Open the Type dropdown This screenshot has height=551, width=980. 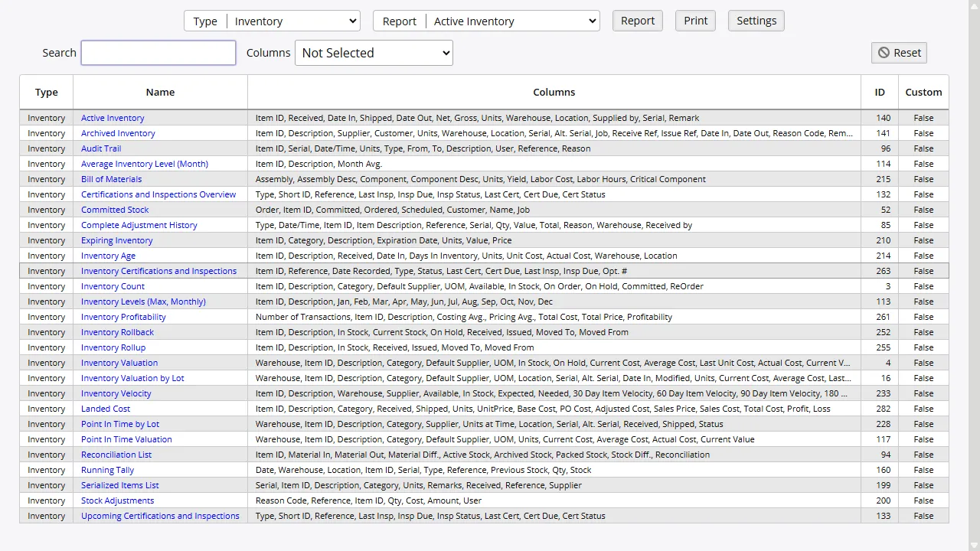pyautogui.click(x=293, y=21)
